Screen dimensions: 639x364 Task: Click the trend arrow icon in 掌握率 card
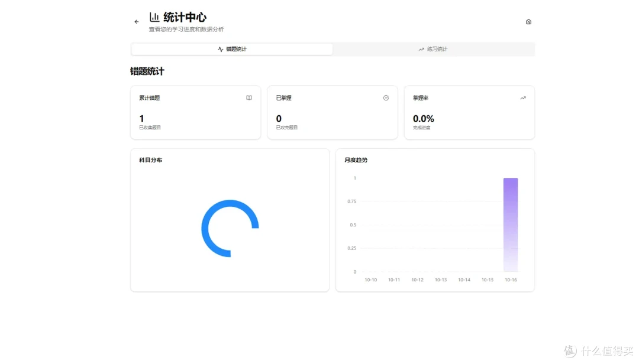(523, 98)
